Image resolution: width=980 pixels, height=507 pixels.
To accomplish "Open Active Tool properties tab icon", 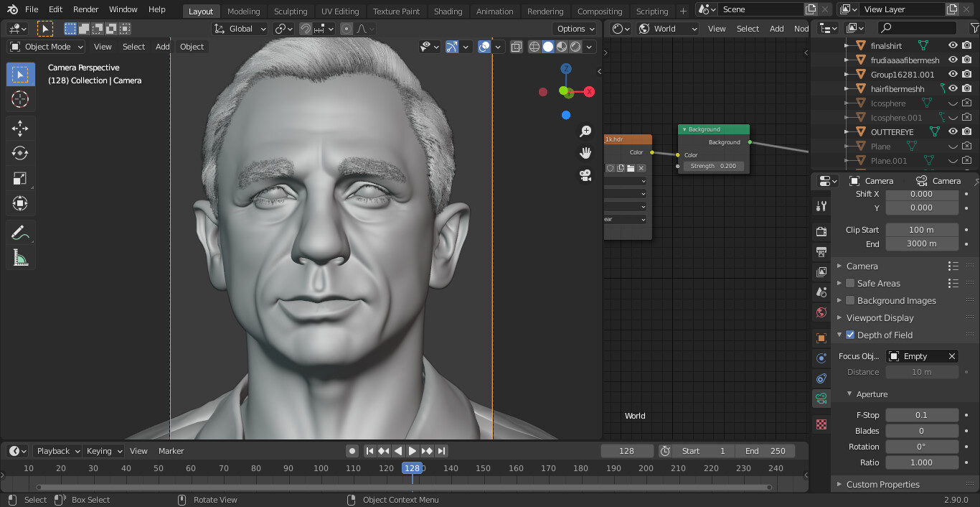I will click(821, 206).
